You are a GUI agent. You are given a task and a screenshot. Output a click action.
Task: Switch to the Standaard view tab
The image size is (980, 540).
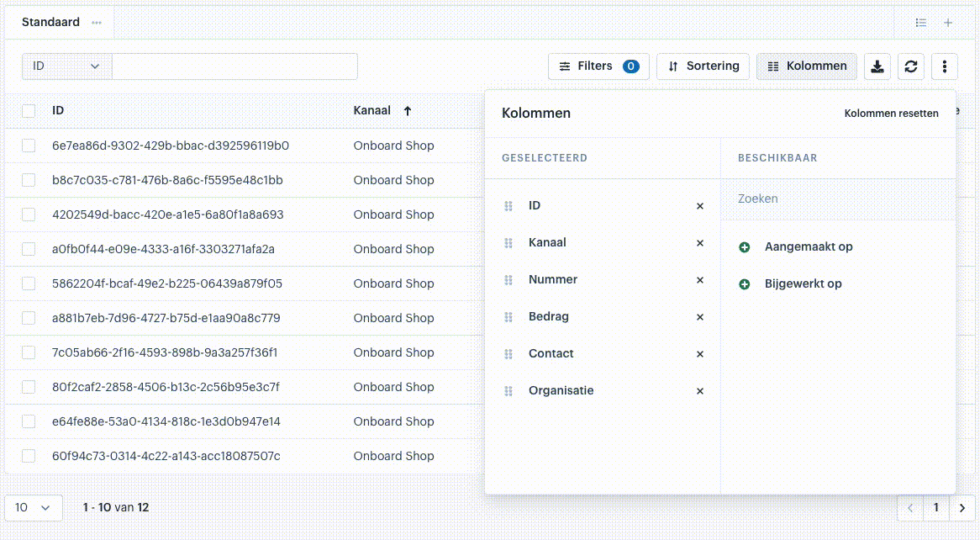[50, 23]
